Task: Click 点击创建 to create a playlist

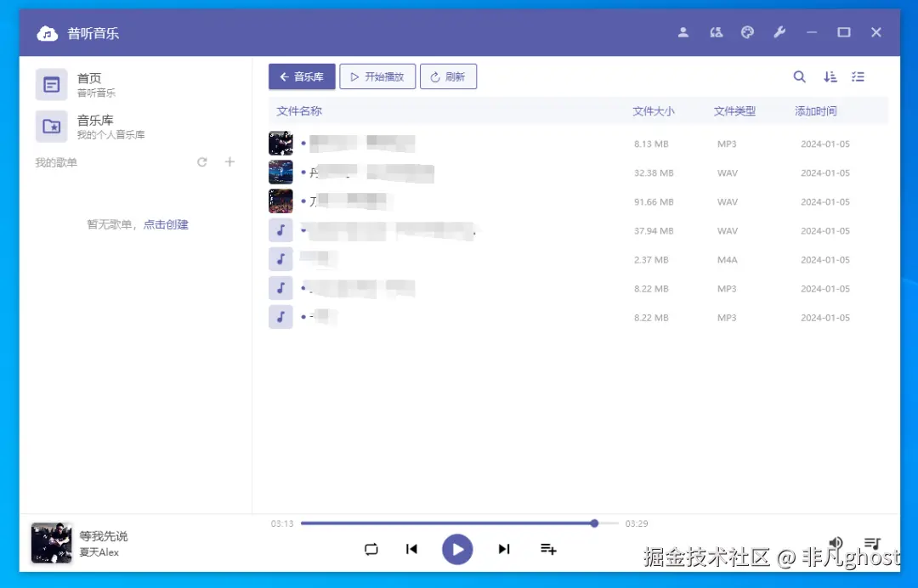Action: pos(167,224)
